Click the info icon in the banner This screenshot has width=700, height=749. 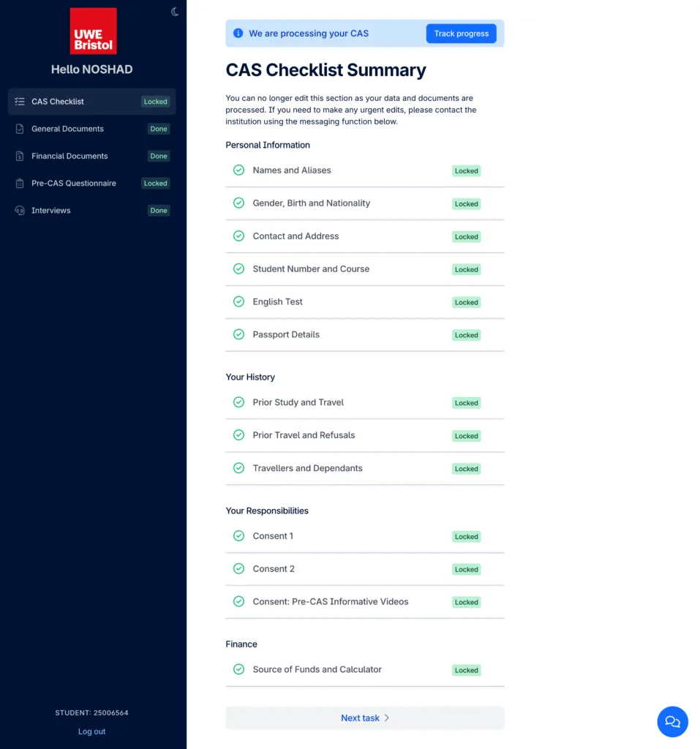pyautogui.click(x=238, y=33)
